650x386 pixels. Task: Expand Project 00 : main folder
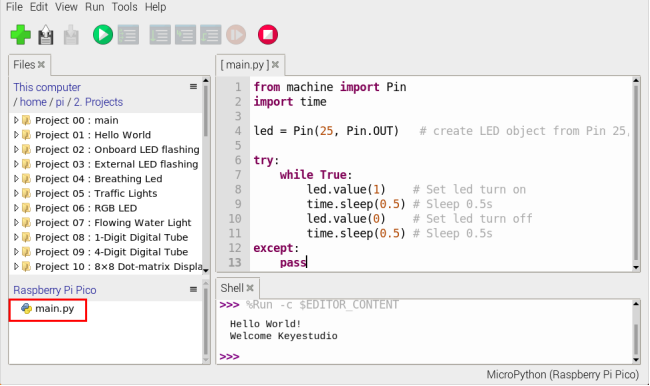pos(16,120)
